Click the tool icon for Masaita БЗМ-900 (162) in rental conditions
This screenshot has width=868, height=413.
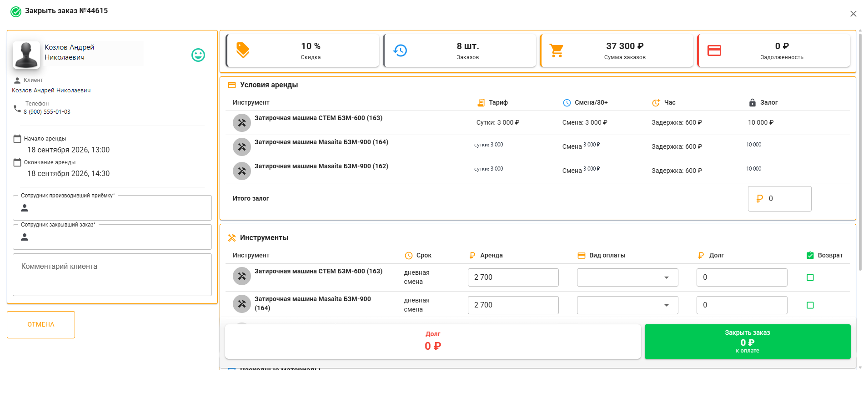coord(242,171)
